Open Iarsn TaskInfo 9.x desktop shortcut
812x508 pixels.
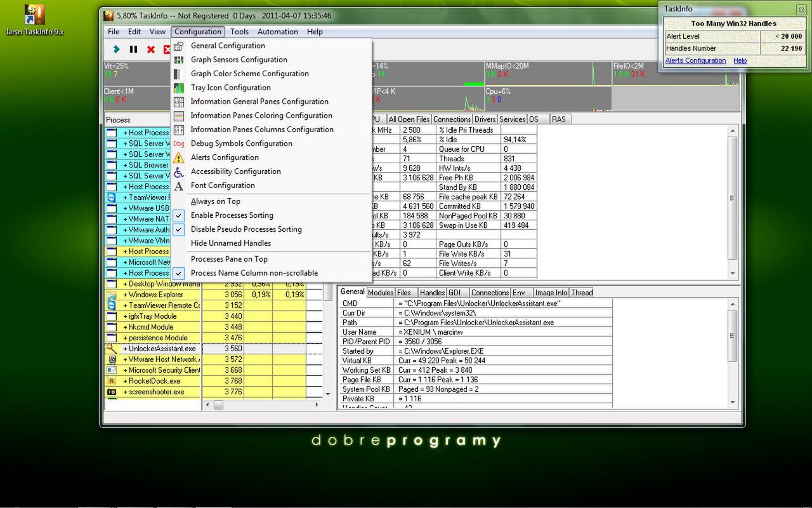point(34,20)
